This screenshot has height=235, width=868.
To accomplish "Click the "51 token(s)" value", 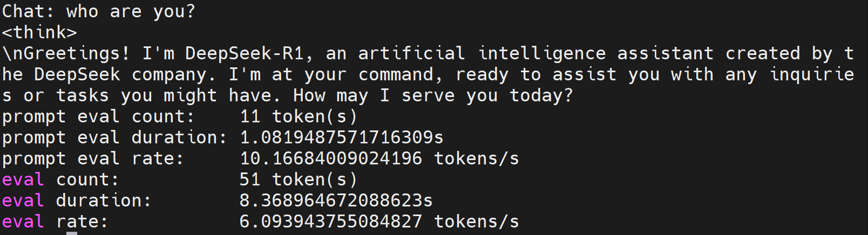I will point(299,179).
